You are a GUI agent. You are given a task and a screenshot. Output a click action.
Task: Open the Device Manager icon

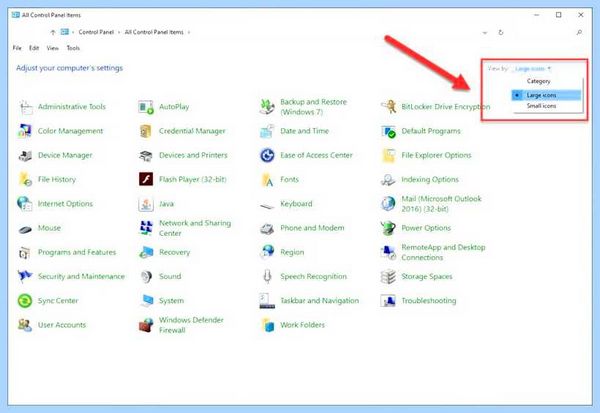click(x=25, y=155)
